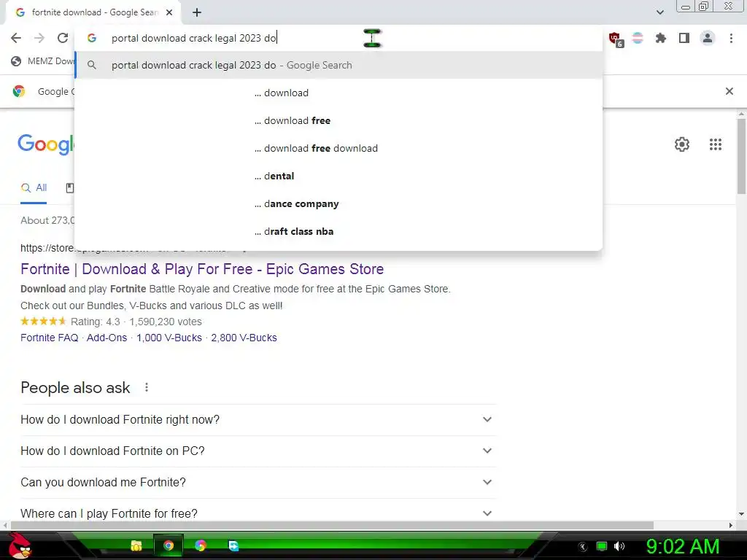Click the green monitor tray icon
The width and height of the screenshot is (747, 560).
(602, 546)
